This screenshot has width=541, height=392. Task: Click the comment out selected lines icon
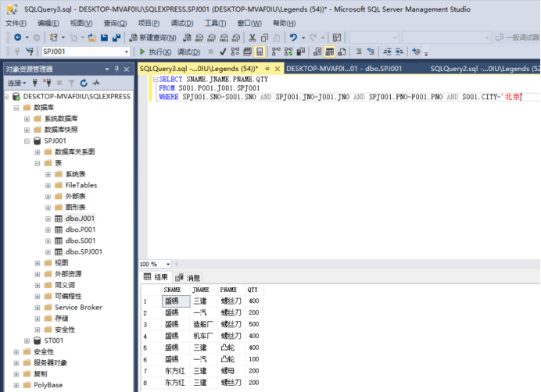tap(359, 52)
